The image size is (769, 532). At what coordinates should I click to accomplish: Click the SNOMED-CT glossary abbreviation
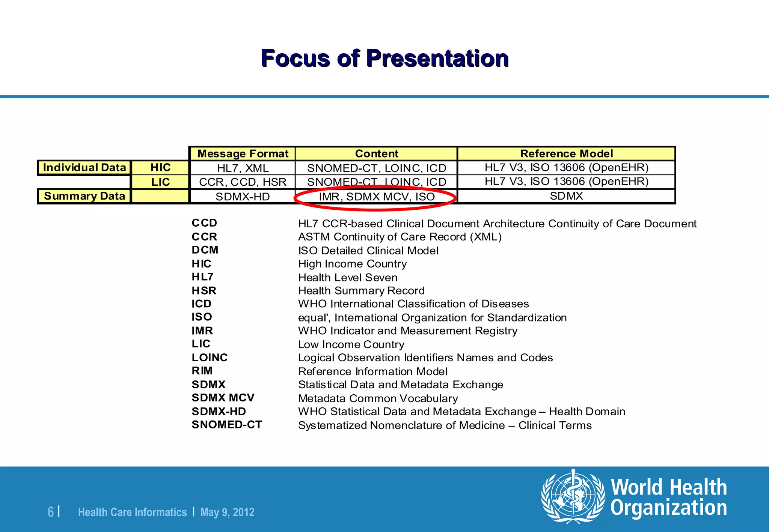click(227, 425)
